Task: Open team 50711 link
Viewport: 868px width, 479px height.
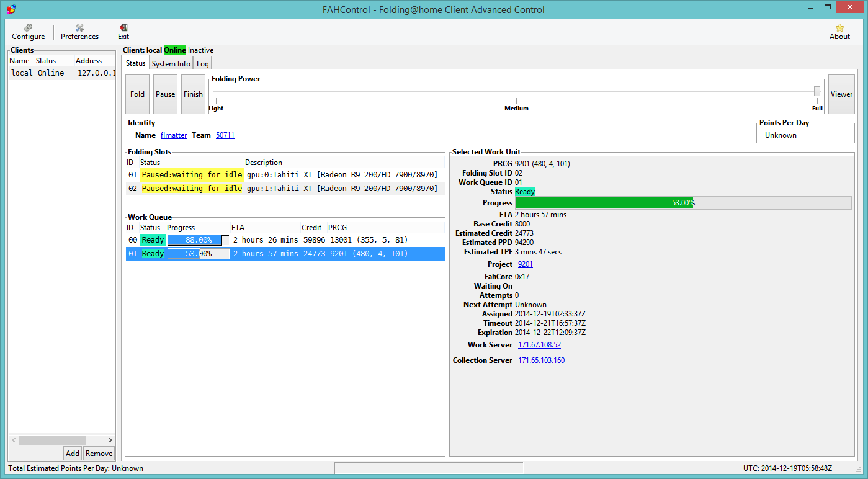Action: tap(225, 135)
